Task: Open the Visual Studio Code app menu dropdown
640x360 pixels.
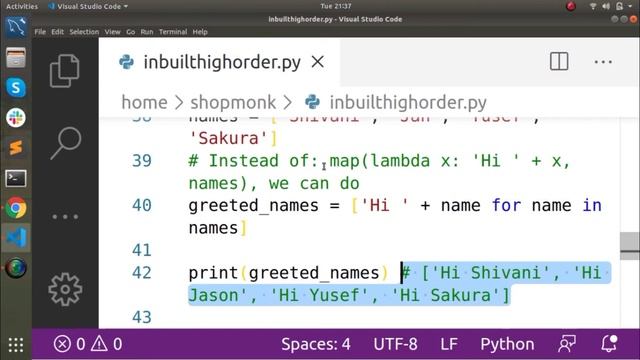Action: (88, 6)
